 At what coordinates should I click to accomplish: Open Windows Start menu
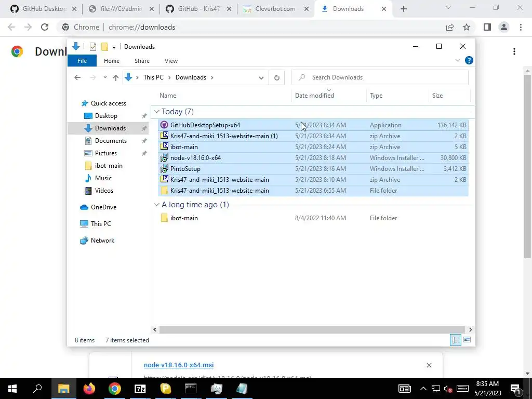12,389
